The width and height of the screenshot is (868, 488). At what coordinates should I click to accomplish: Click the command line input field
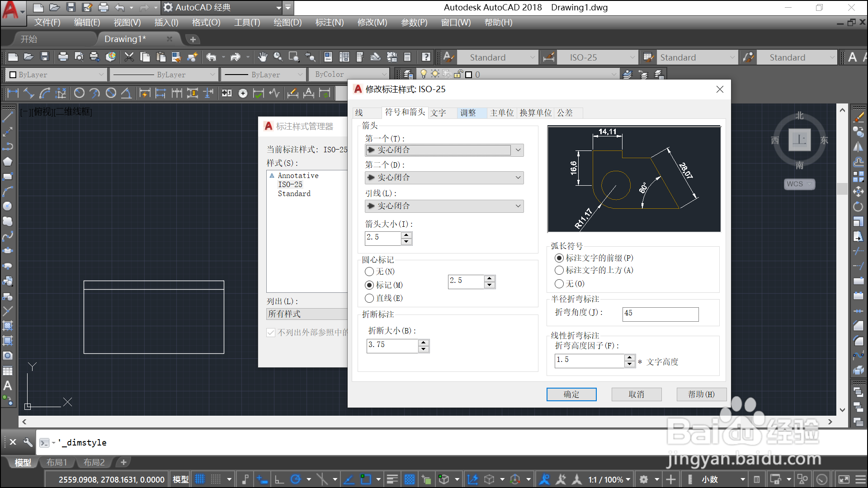click(x=452, y=442)
